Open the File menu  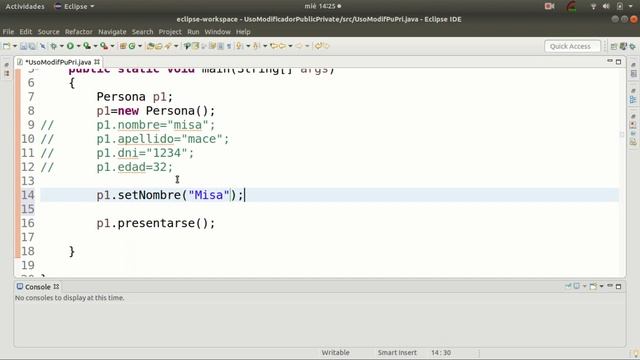pyautogui.click(x=8, y=32)
